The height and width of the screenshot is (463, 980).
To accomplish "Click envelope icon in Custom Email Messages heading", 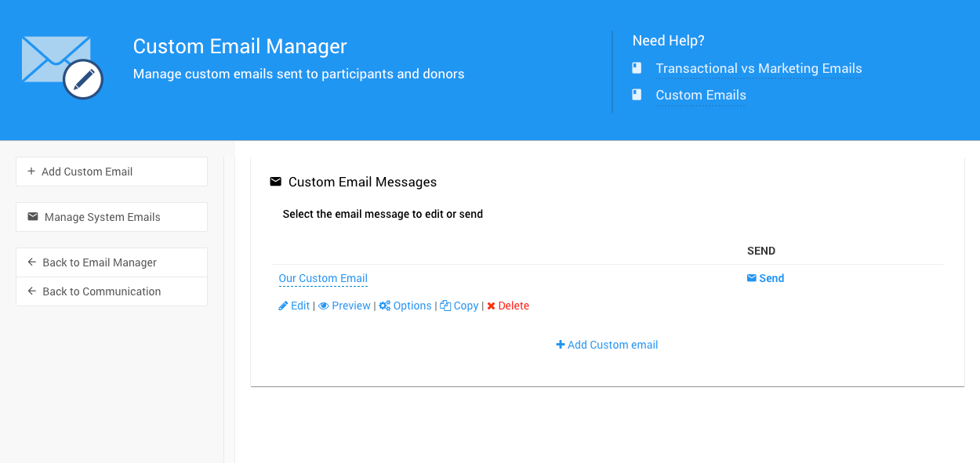I will [x=275, y=182].
